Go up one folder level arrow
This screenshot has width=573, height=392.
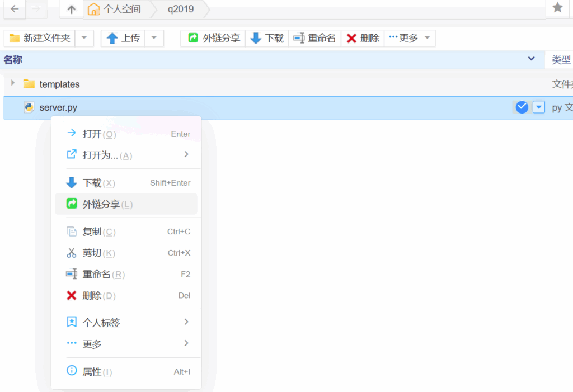71,9
